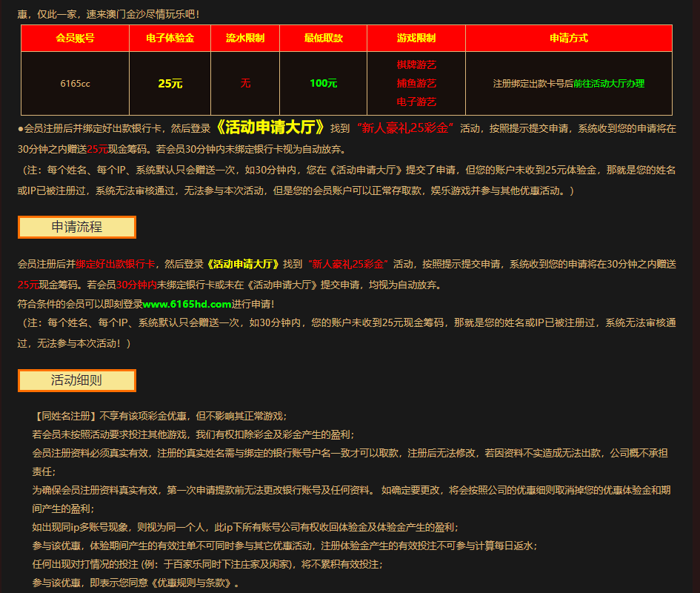Click 《优惠规则与条款》 at the bottom
This screenshot has height=593, width=700.
tap(193, 583)
